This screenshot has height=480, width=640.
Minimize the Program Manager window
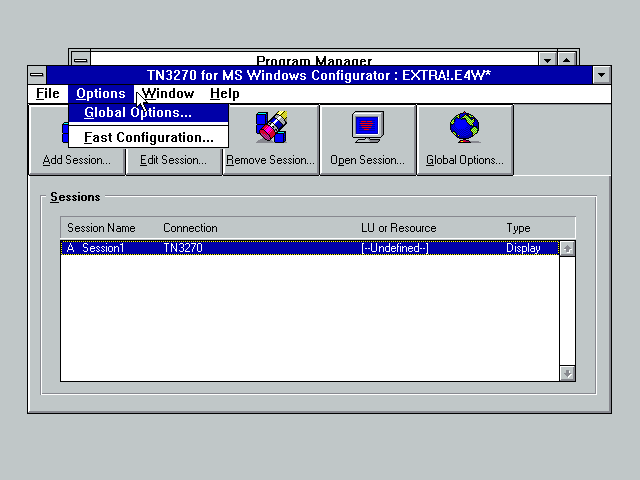point(547,58)
